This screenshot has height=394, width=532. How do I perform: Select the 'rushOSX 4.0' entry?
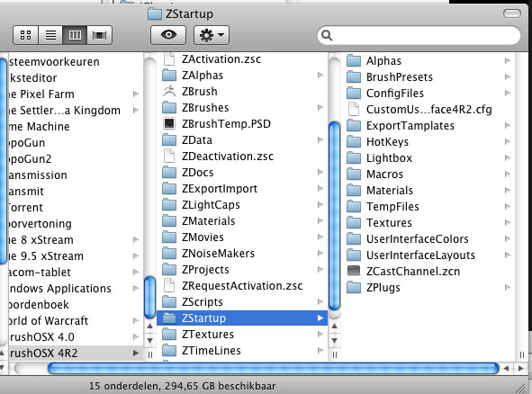[x=75, y=336]
